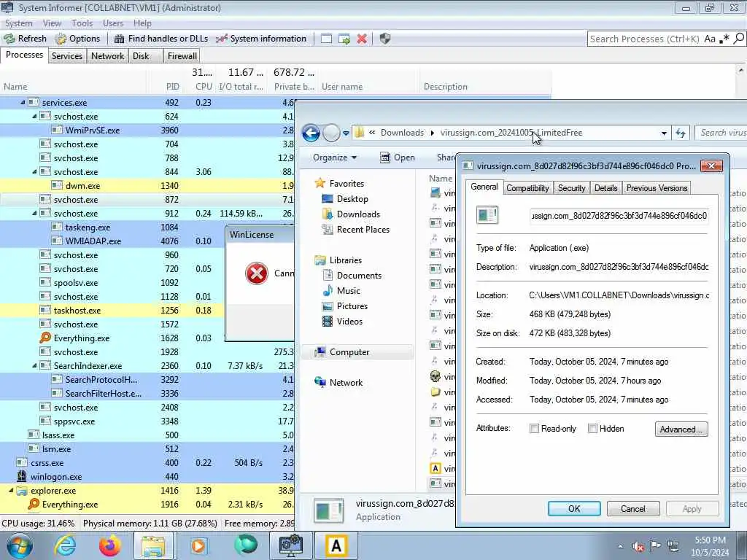
Task: Switch to the Firewall tab
Action: point(182,56)
